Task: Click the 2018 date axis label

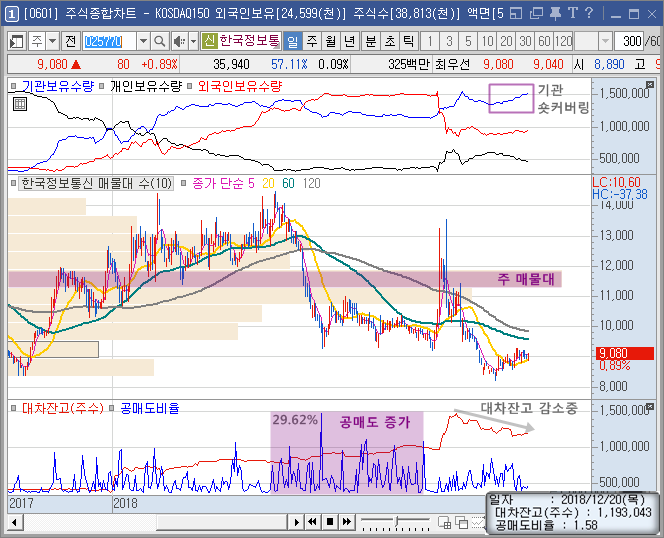Action: pyautogui.click(x=126, y=503)
